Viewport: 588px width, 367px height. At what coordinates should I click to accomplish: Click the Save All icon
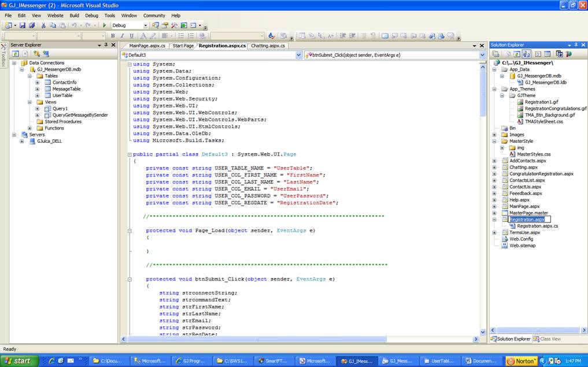(x=31, y=25)
